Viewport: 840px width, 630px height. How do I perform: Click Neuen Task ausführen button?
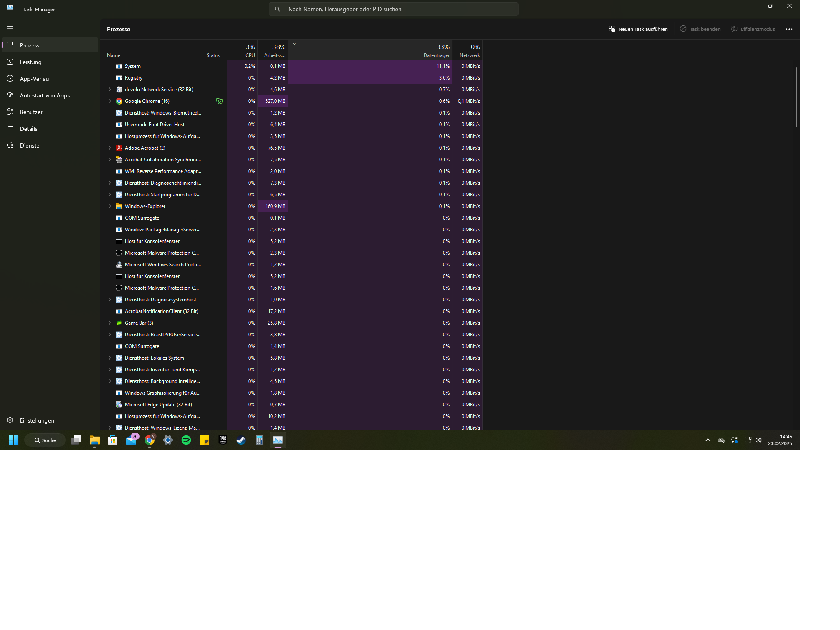pos(638,29)
